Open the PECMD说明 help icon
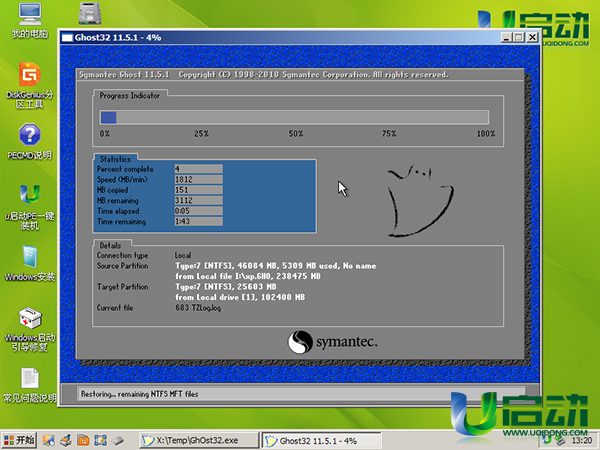600x450 pixels. pos(30,138)
